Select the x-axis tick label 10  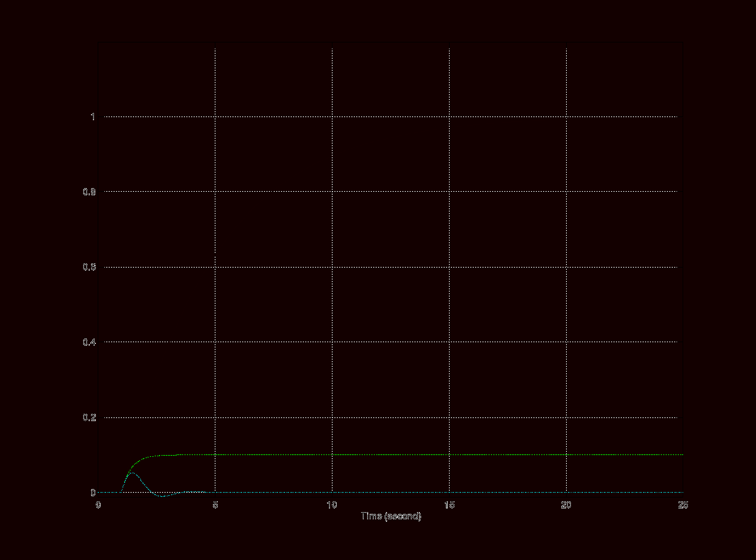coord(332,505)
